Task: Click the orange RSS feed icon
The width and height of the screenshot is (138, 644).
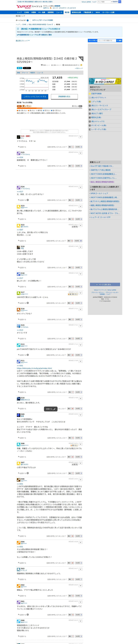Action: coord(81,65)
